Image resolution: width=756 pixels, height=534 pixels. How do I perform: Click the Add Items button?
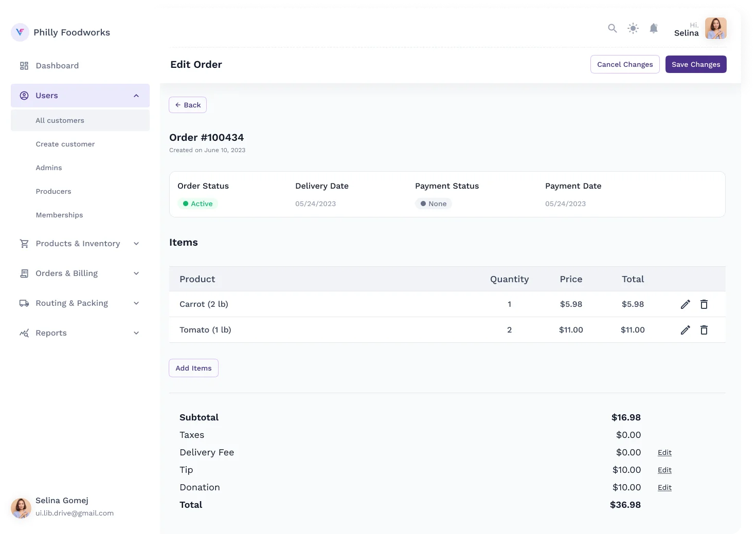click(x=193, y=368)
